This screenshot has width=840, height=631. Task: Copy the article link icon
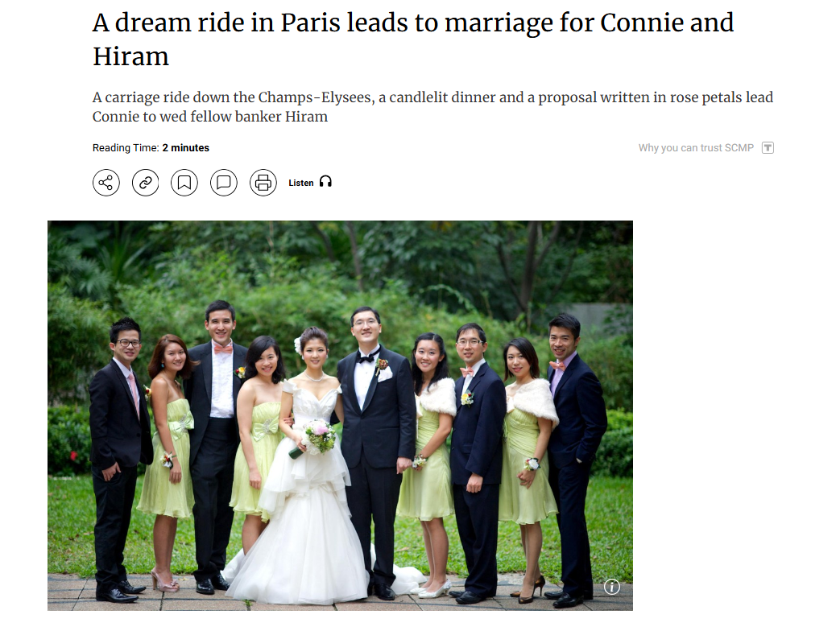coord(145,183)
